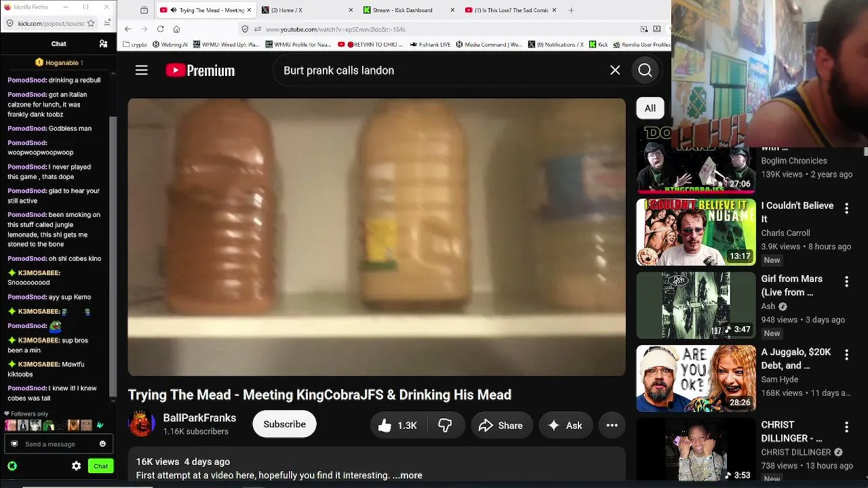Go to YouTube Premium home logo

[x=200, y=70]
